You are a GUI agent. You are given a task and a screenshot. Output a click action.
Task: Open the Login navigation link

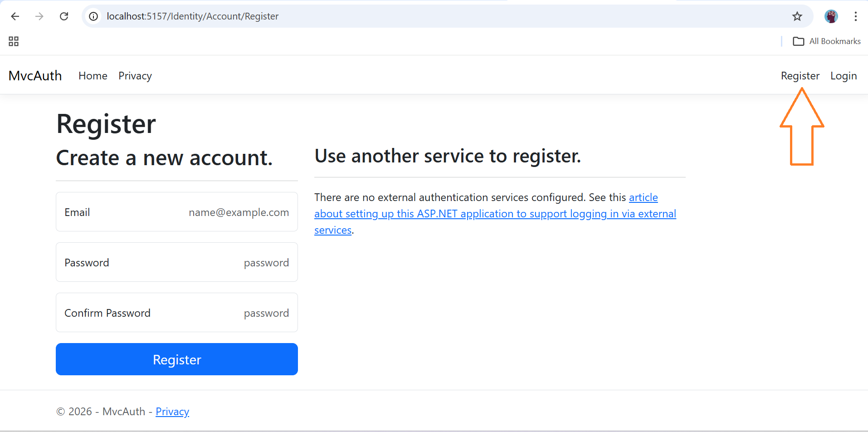point(844,76)
